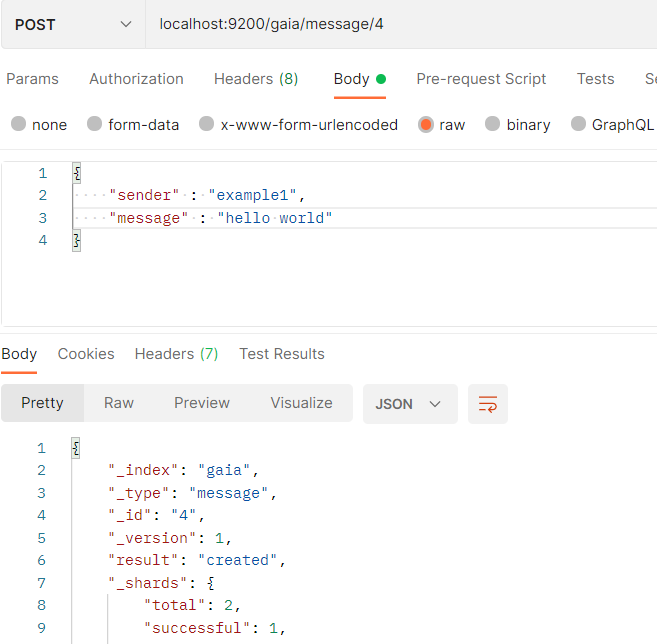Collapse the request body opening brace
657x644 pixels.
(x=77, y=173)
